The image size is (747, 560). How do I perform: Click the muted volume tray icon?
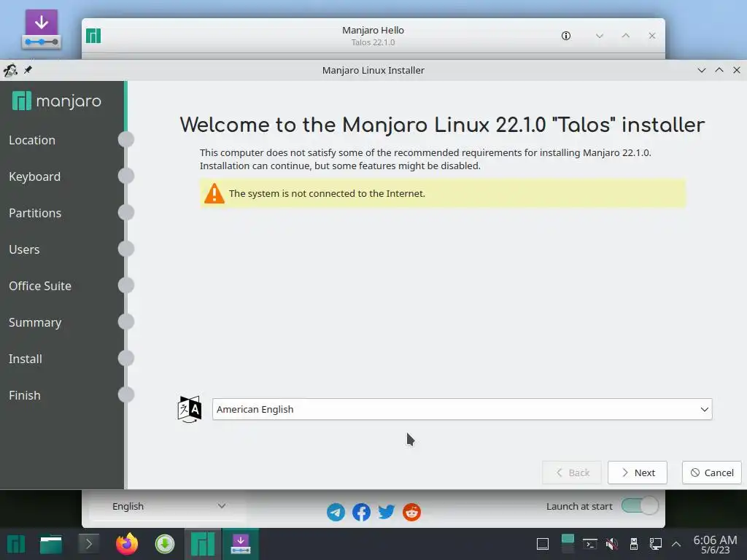tap(612, 544)
